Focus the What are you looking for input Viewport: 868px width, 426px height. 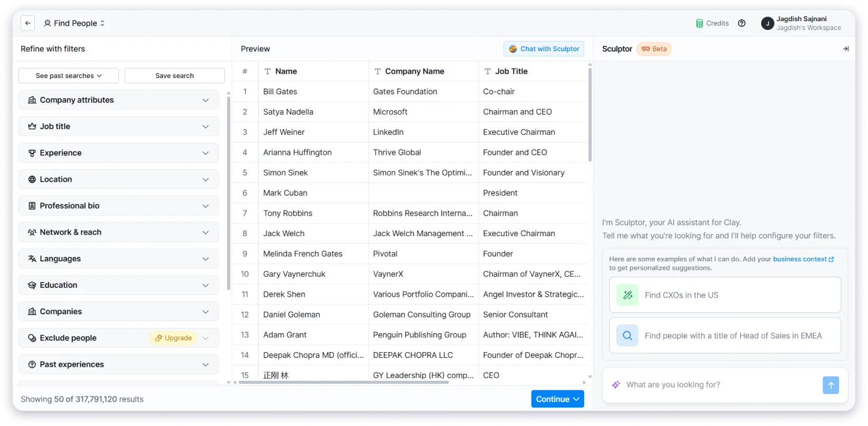pos(719,385)
